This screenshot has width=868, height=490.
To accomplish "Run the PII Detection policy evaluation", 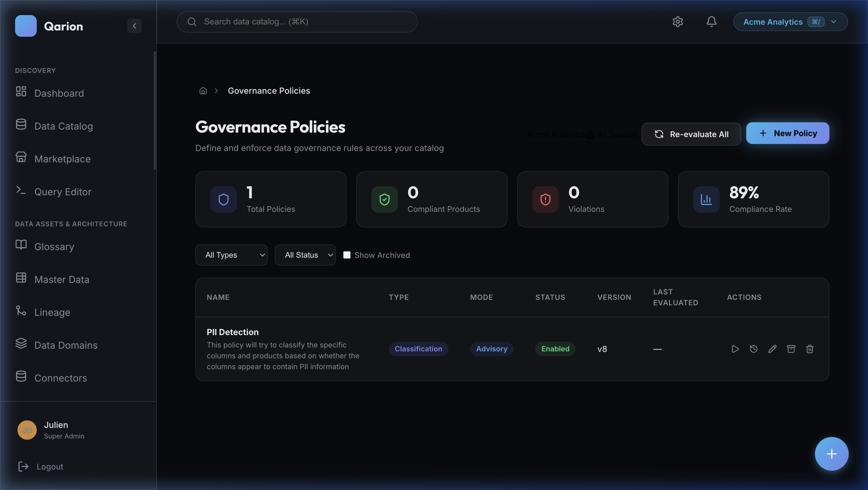I will click(735, 349).
